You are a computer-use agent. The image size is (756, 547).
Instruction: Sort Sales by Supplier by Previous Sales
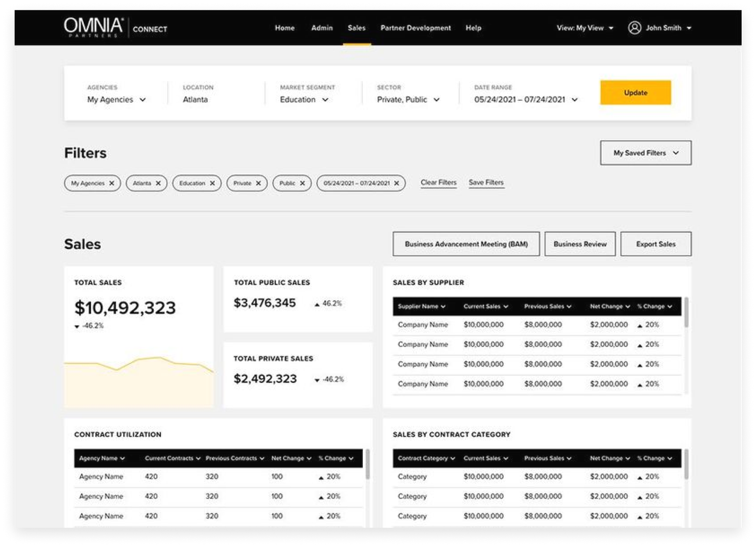[548, 306]
